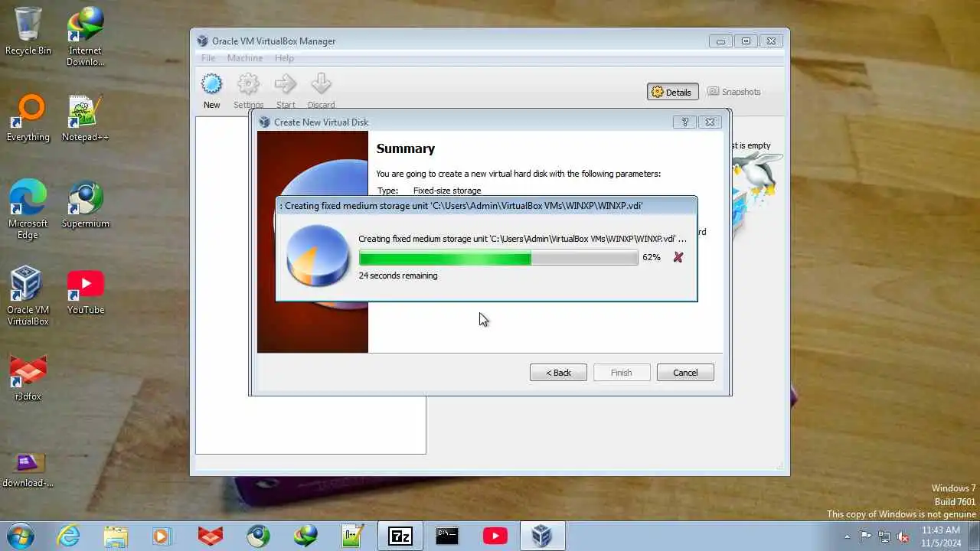Open Notepad++ from the taskbar
This screenshot has height=551, width=980.
point(353,536)
